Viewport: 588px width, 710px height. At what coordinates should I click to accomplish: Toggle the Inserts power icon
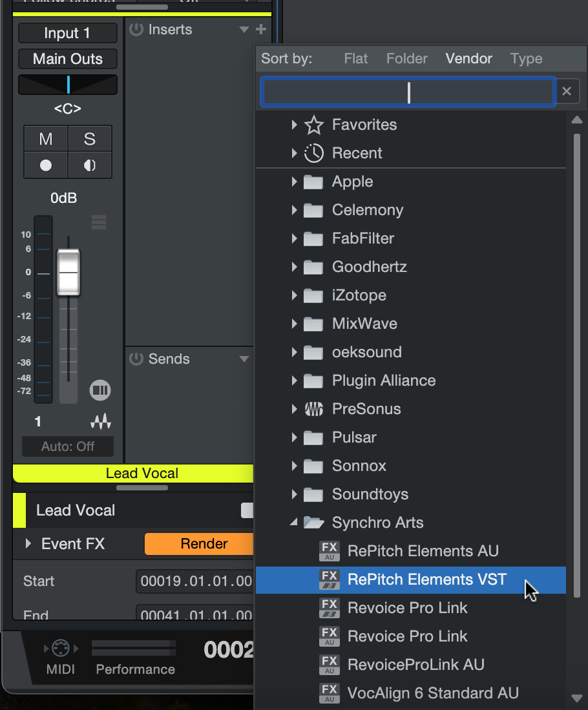136,30
